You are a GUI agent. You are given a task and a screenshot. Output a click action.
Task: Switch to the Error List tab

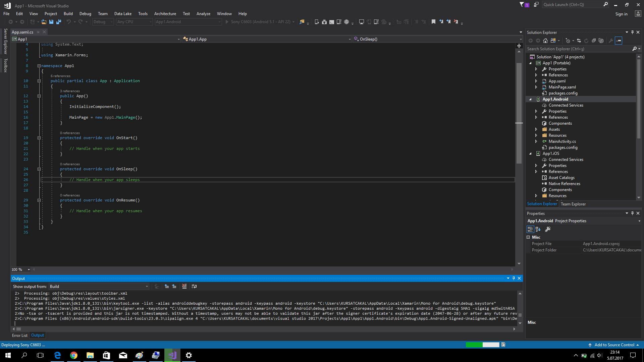(x=20, y=336)
